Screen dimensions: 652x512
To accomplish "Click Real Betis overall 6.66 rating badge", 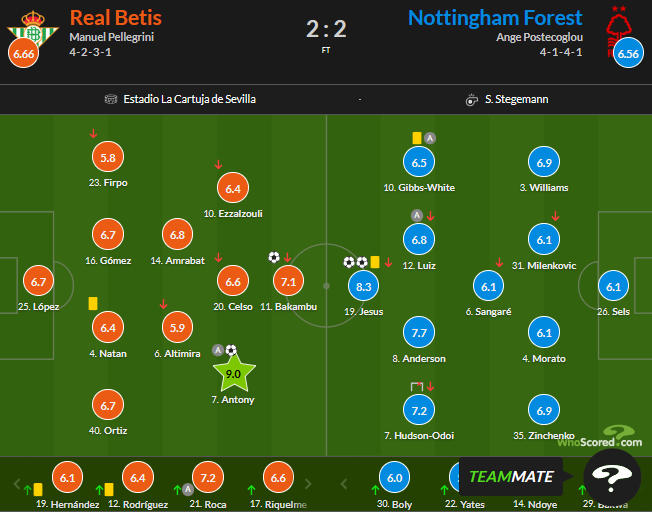I will point(23,53).
